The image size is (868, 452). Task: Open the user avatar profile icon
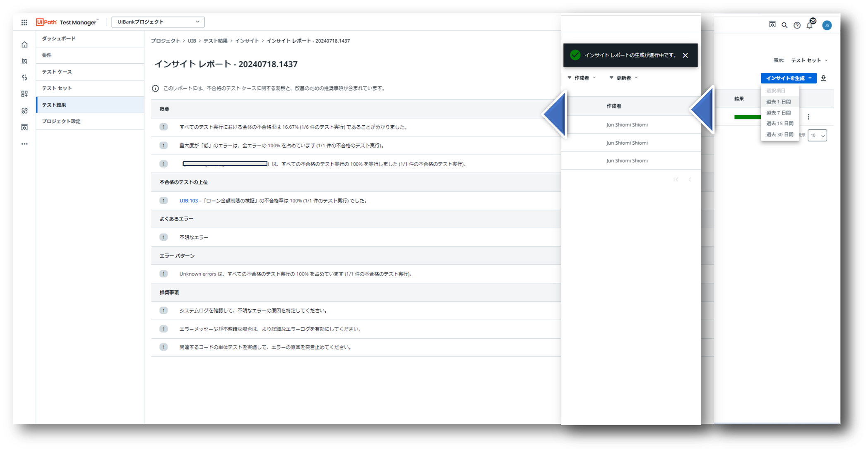click(x=827, y=25)
